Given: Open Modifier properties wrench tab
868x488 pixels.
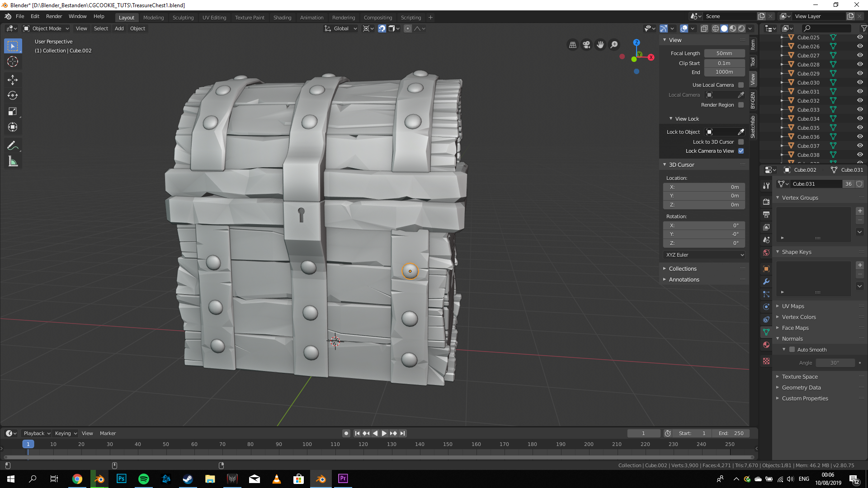Looking at the screenshot, I should (x=766, y=282).
